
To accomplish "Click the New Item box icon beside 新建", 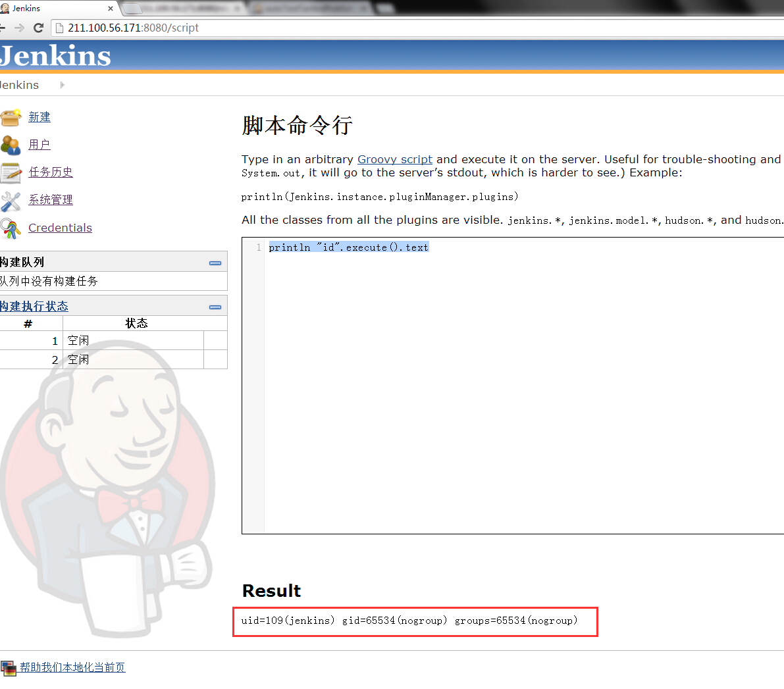I will (x=11, y=118).
